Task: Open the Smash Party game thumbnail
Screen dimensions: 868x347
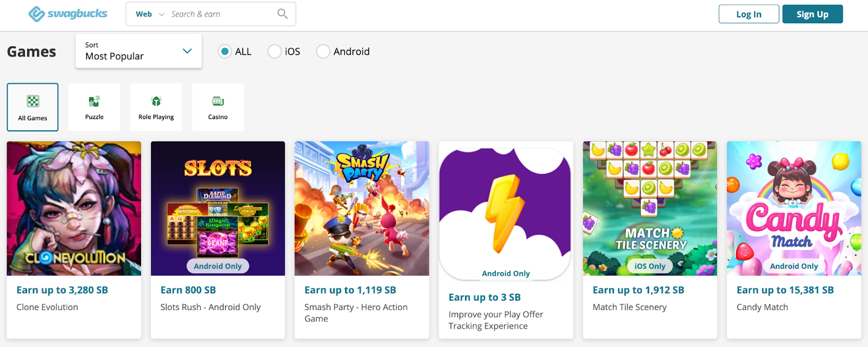Action: pos(362,209)
